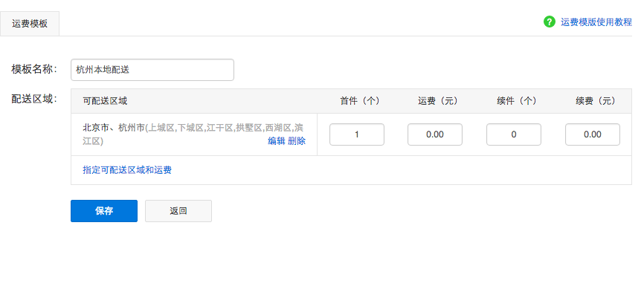Click the 续费 amount field showing 0.00

click(x=593, y=134)
